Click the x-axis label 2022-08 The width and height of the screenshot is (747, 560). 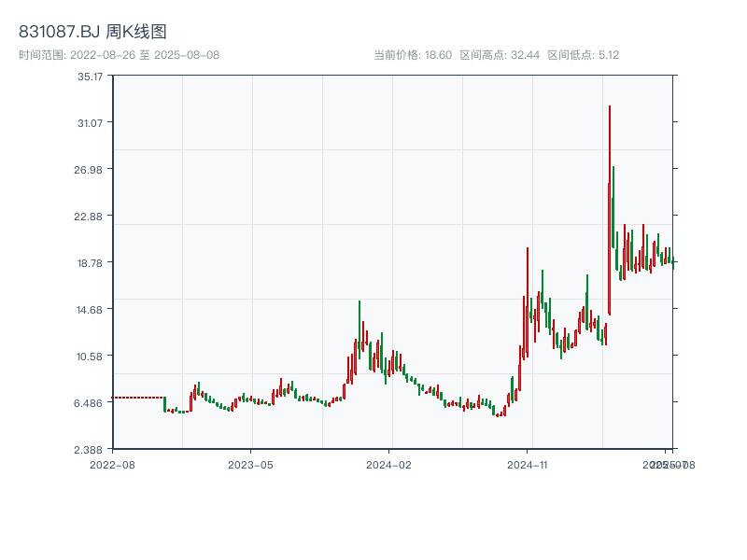(x=112, y=465)
